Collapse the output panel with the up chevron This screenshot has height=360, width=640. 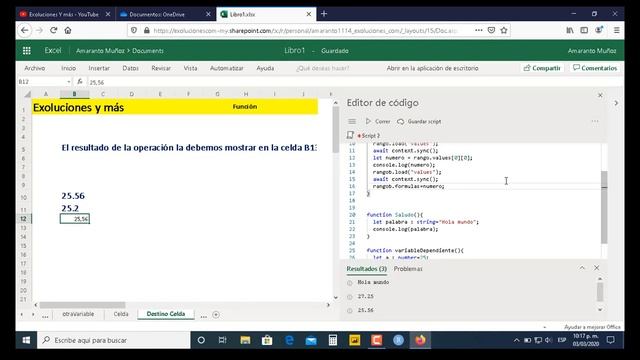click(x=582, y=268)
